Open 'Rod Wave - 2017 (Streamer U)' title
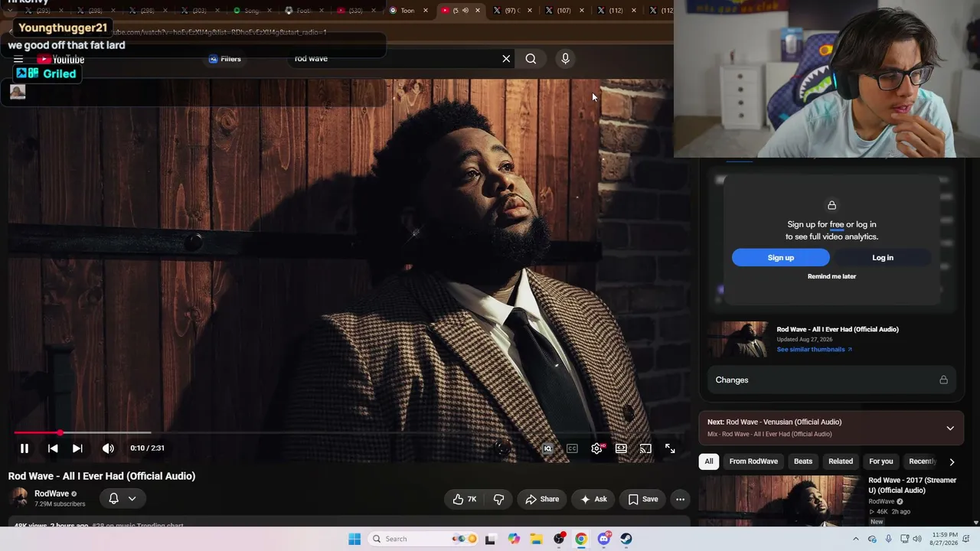 pyautogui.click(x=913, y=485)
